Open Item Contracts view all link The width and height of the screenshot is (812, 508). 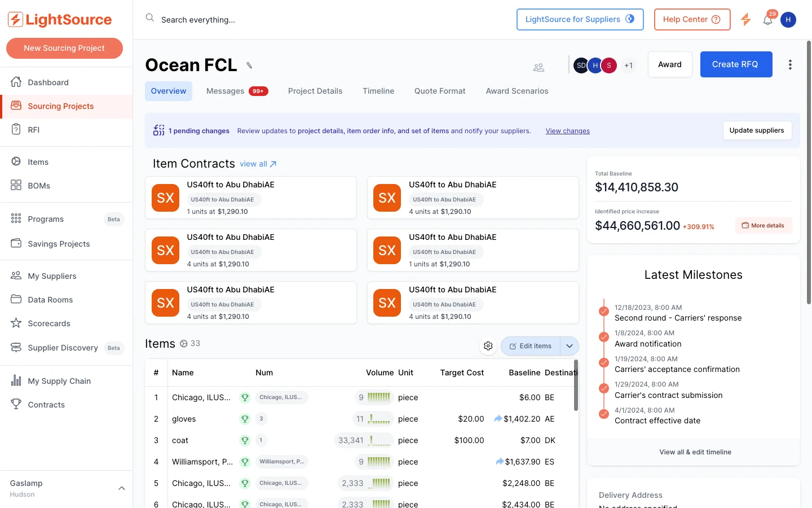pyautogui.click(x=258, y=164)
